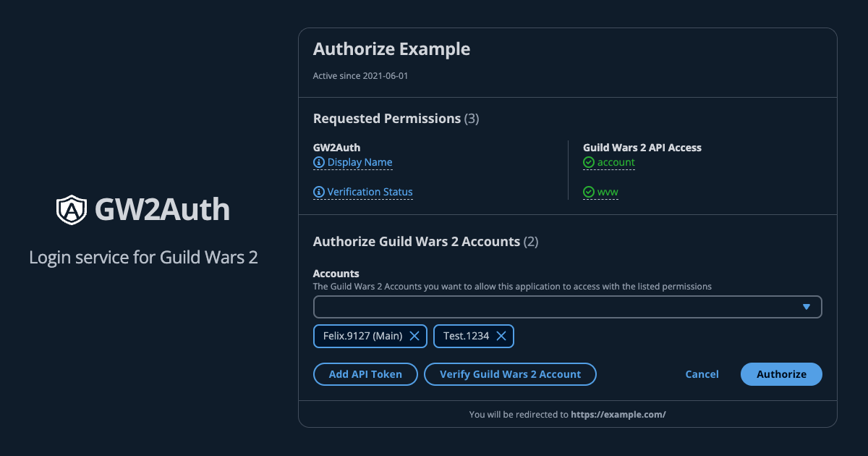Click the https://example.com/ redirect URL text
Image resolution: width=868 pixels, height=456 pixels.
pyautogui.click(x=618, y=415)
